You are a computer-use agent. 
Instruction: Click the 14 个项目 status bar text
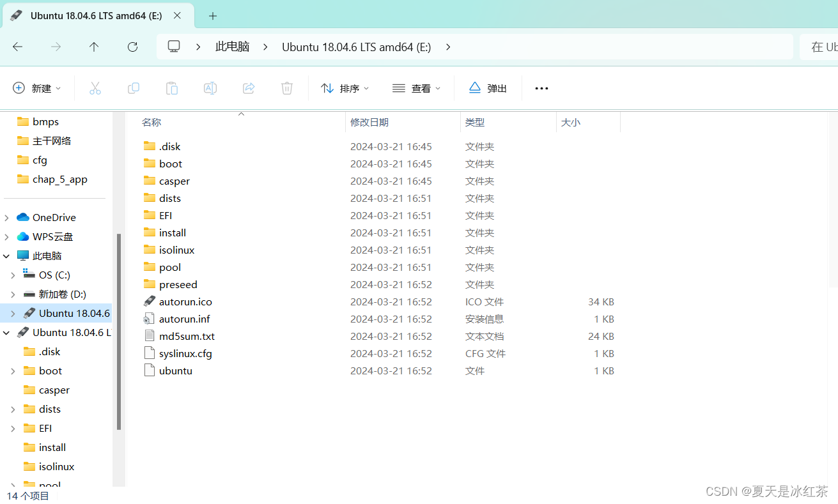tap(28, 496)
